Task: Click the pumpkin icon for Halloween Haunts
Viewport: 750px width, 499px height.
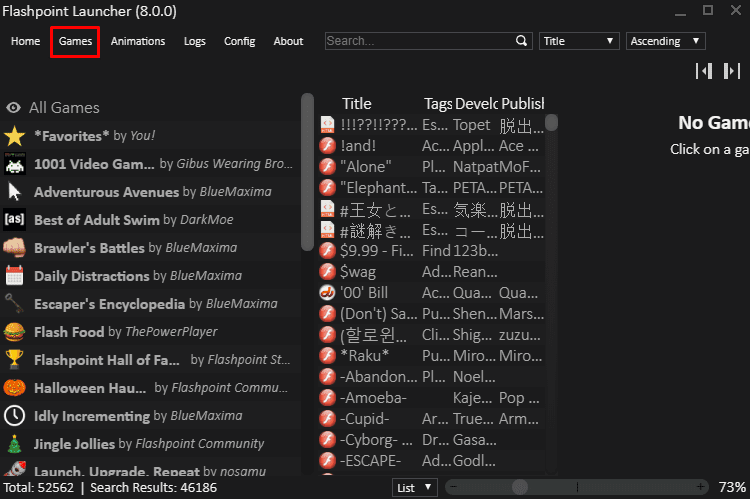Action: click(x=14, y=388)
